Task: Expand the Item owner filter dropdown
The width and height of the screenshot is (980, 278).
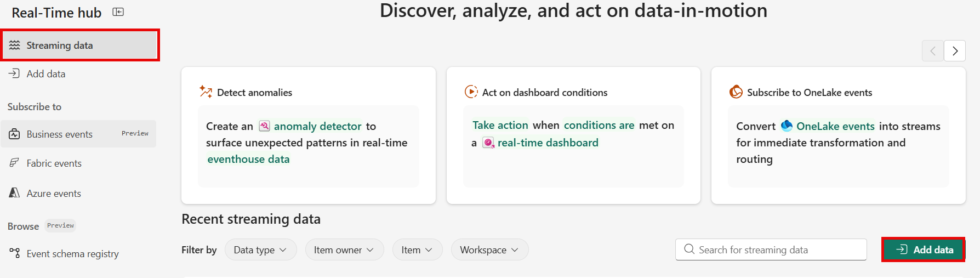Action: pos(344,249)
